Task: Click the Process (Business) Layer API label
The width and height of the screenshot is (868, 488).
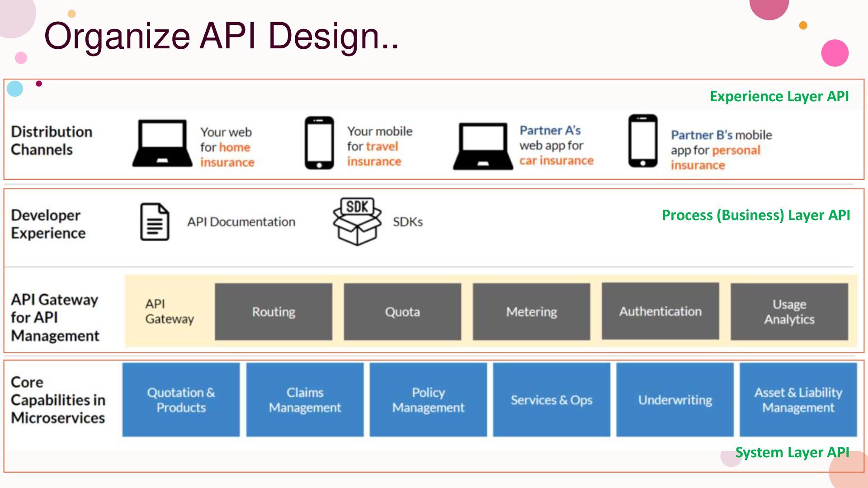Action: 756,215
